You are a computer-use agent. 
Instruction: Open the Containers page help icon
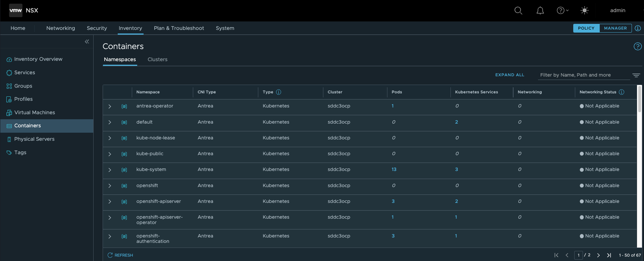click(x=637, y=46)
